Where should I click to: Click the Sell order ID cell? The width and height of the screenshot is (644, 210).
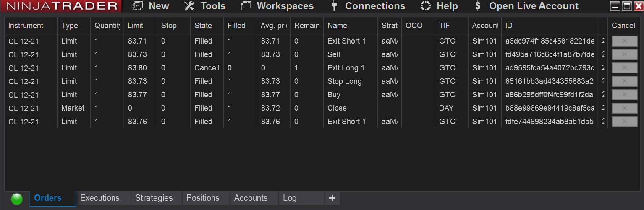pyautogui.click(x=550, y=54)
